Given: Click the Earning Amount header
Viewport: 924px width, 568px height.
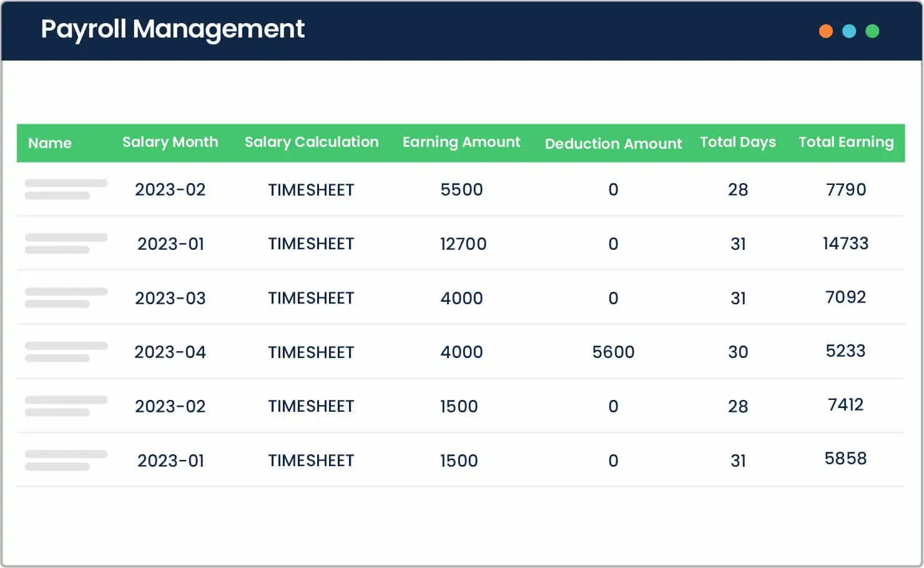Looking at the screenshot, I should click(461, 142).
